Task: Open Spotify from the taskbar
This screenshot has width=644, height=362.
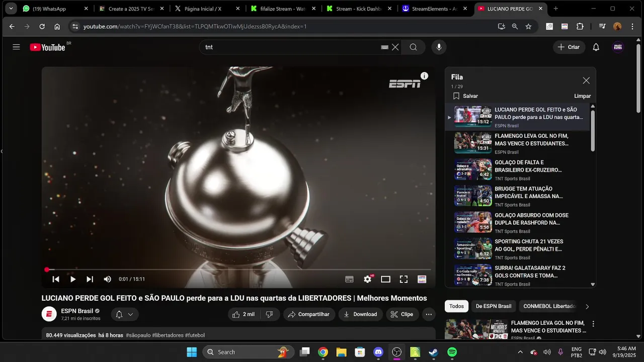Action: click(452, 352)
